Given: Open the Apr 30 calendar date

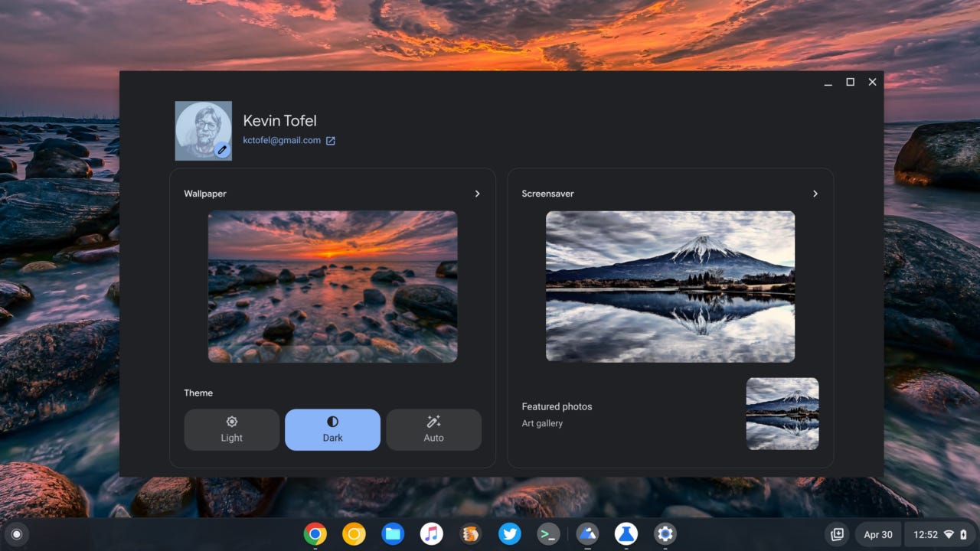Looking at the screenshot, I should 878,534.
